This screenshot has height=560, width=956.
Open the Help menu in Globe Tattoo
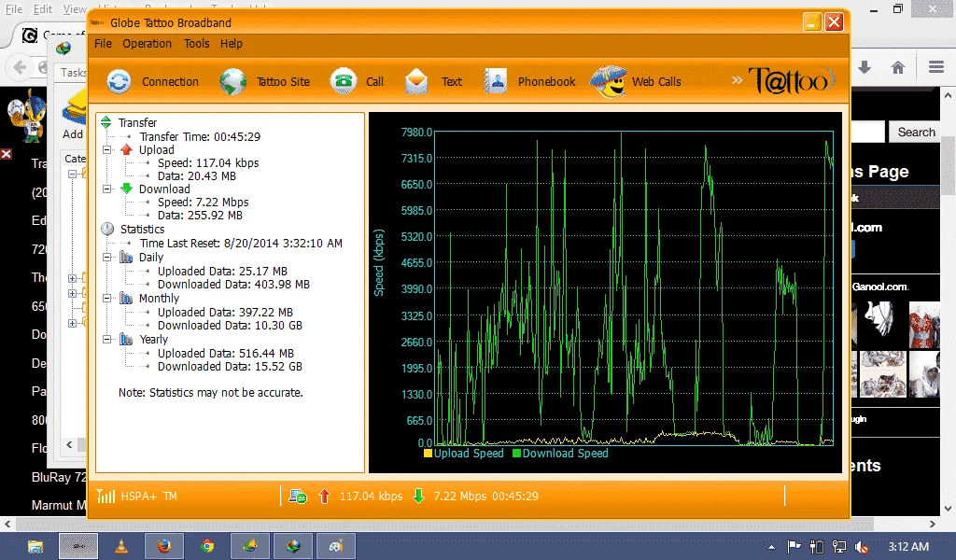click(232, 44)
